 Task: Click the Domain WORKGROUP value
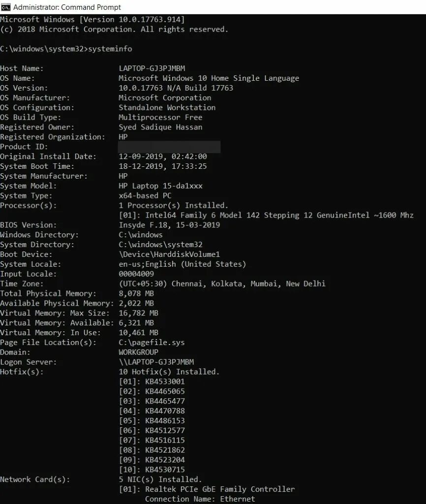click(x=138, y=352)
